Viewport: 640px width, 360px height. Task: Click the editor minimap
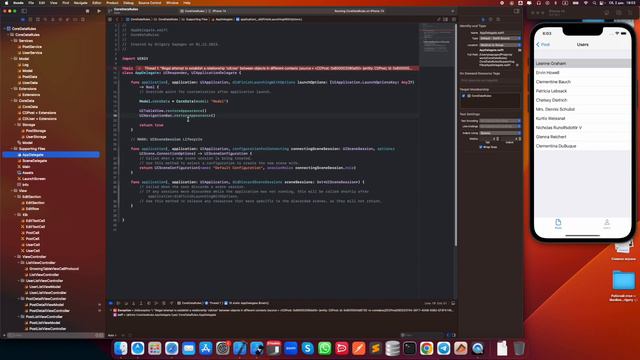coord(436,45)
